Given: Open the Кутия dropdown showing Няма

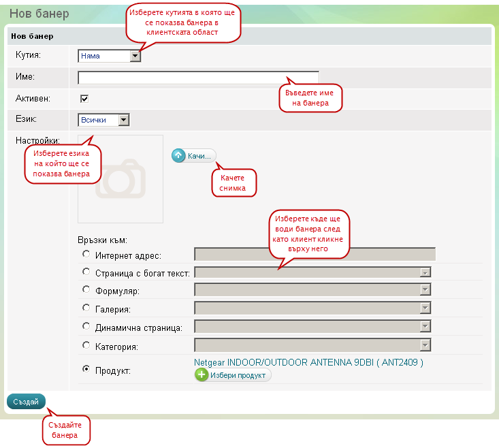Looking at the screenshot, I should 110,56.
